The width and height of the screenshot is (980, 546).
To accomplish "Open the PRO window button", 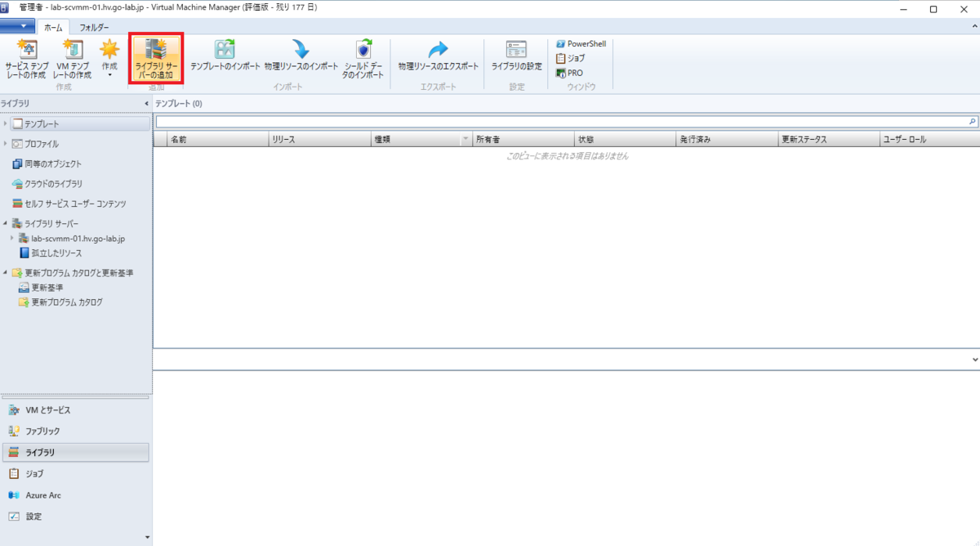I will (569, 73).
